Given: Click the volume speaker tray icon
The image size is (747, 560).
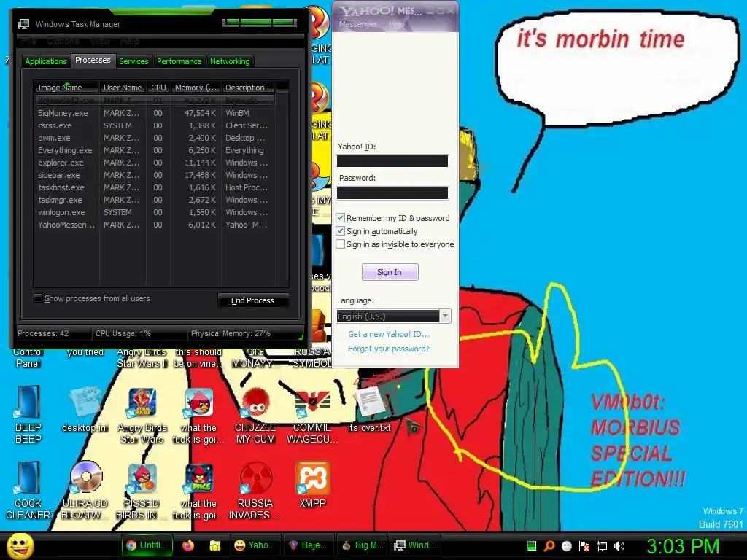Looking at the screenshot, I should tap(619, 545).
